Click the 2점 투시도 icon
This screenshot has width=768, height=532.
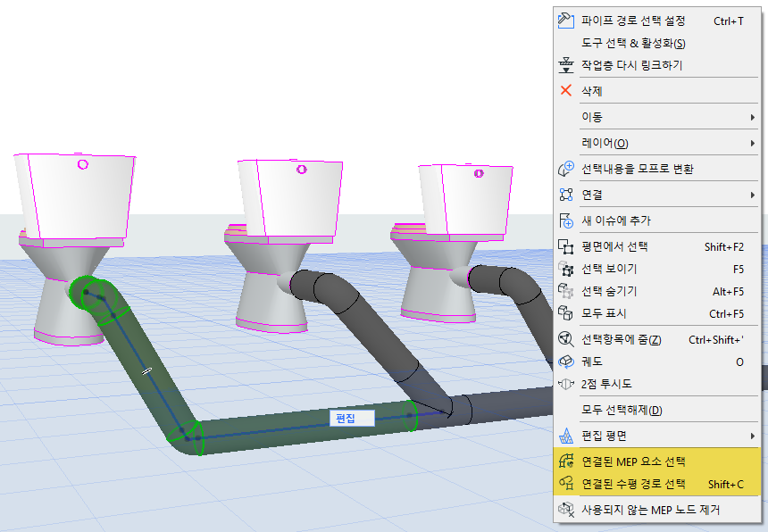[x=565, y=384]
